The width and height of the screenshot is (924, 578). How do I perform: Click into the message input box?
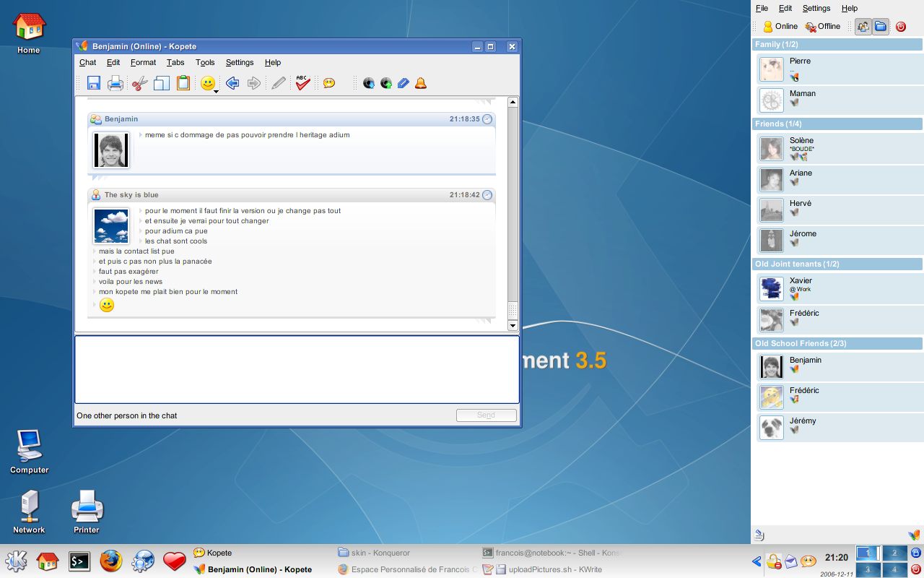[x=297, y=370]
